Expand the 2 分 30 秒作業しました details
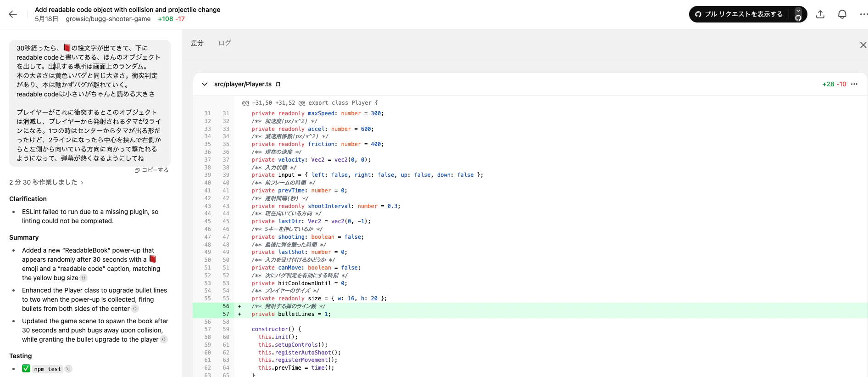This screenshot has width=868, height=377. [46, 182]
